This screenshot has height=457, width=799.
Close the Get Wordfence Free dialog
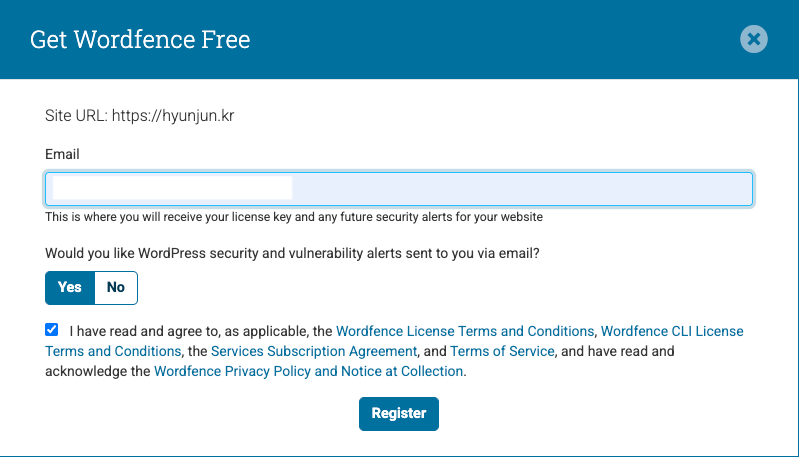tap(754, 39)
